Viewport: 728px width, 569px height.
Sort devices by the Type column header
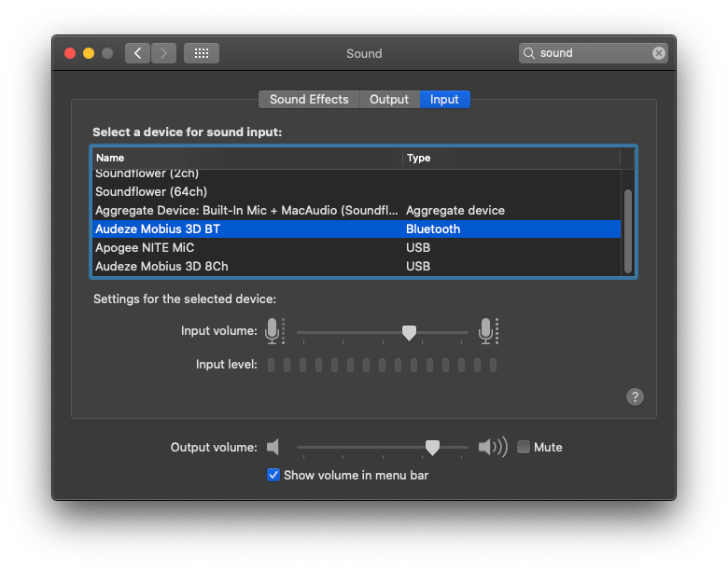[x=511, y=158]
